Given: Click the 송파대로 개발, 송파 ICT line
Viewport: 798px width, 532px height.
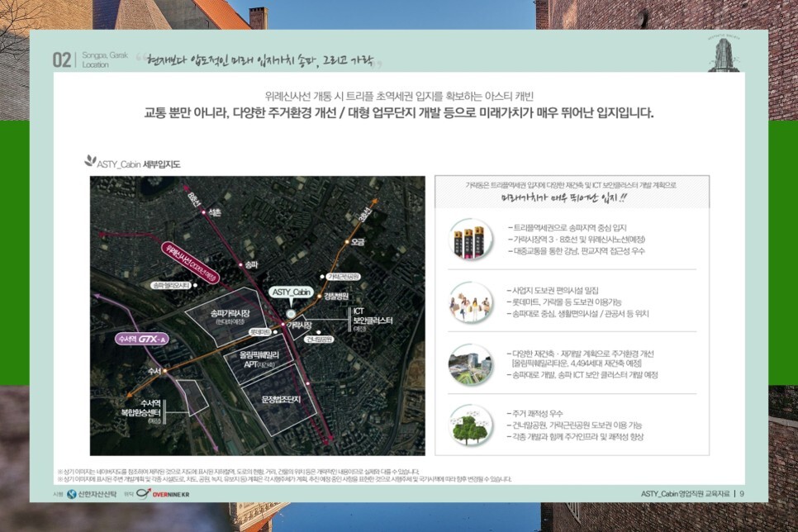Looking at the screenshot, I should coord(582,375).
